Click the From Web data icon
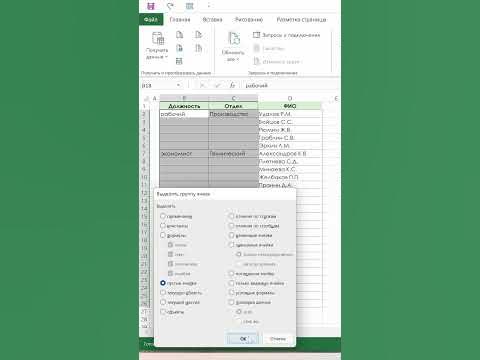Image resolution: width=480 pixels, height=360 pixels. [179, 48]
